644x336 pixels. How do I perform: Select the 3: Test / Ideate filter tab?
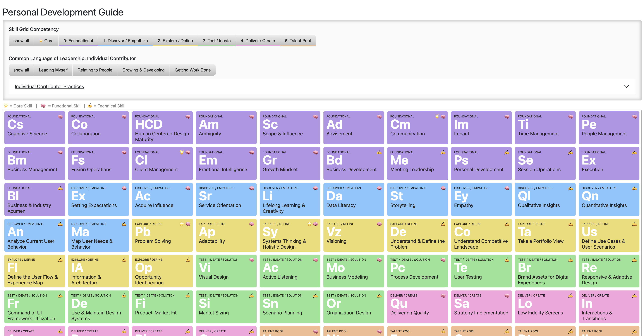click(x=216, y=41)
